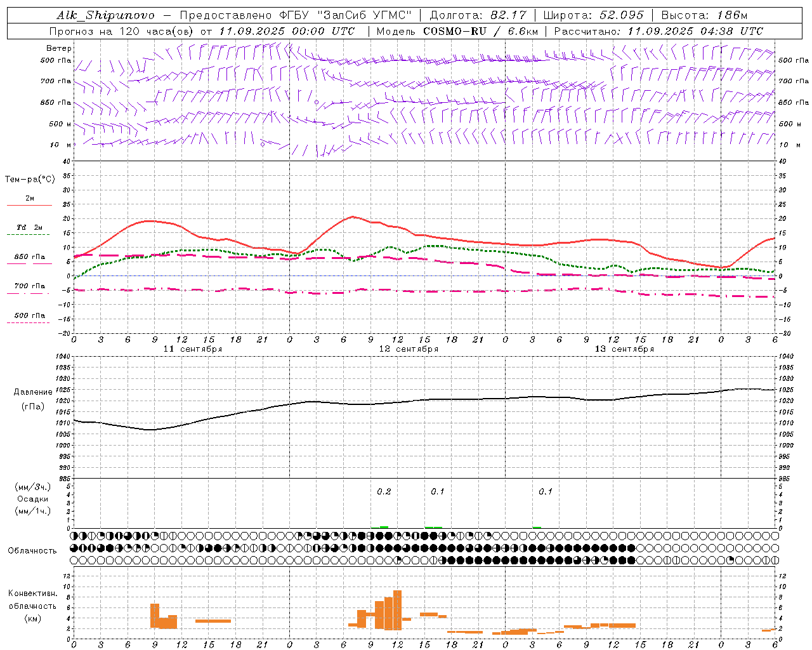Click the (гПа) pressure unit label
Screen dimensions: 812x650
pyautogui.click(x=33, y=407)
